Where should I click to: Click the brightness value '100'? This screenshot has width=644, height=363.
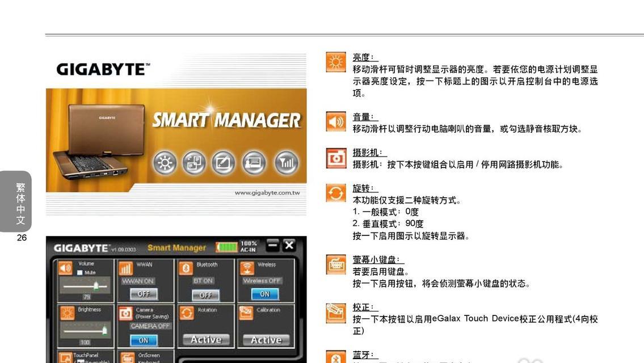coord(85,342)
